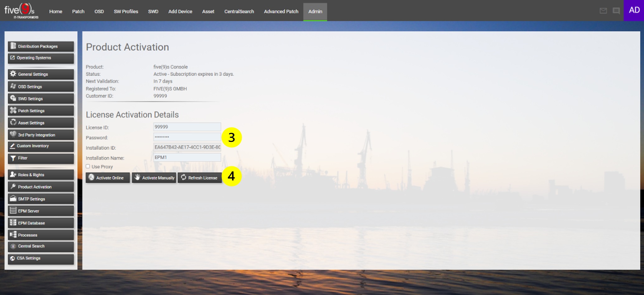Click the 'In 7 days' next validation value

coord(163,81)
